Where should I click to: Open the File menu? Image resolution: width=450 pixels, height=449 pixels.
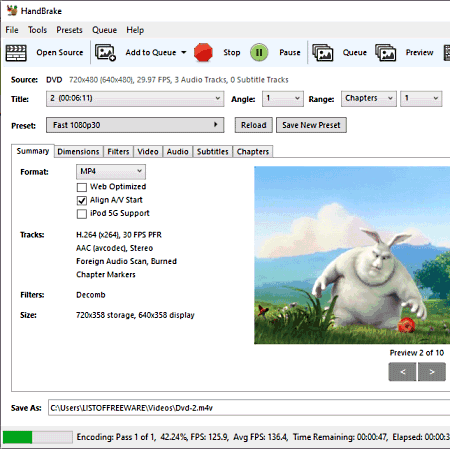click(12, 30)
